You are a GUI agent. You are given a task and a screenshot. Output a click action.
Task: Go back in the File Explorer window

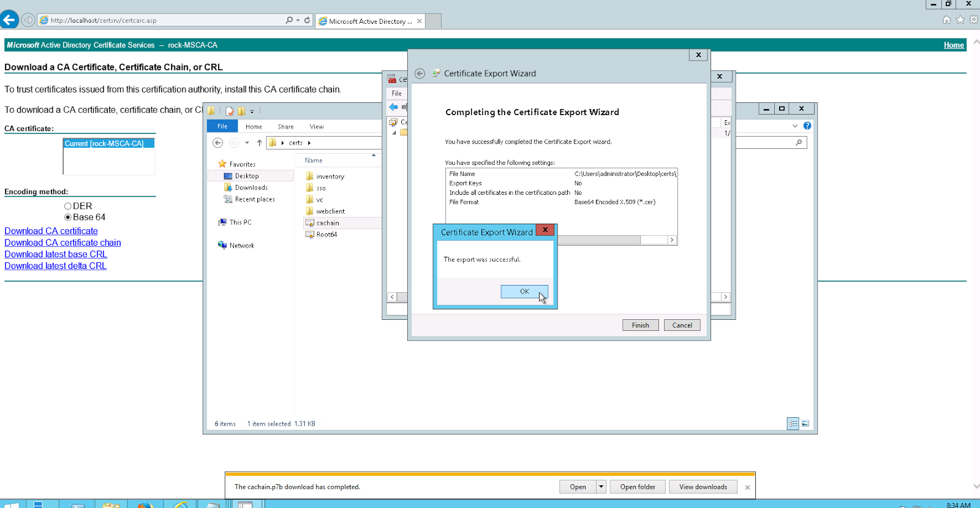217,143
